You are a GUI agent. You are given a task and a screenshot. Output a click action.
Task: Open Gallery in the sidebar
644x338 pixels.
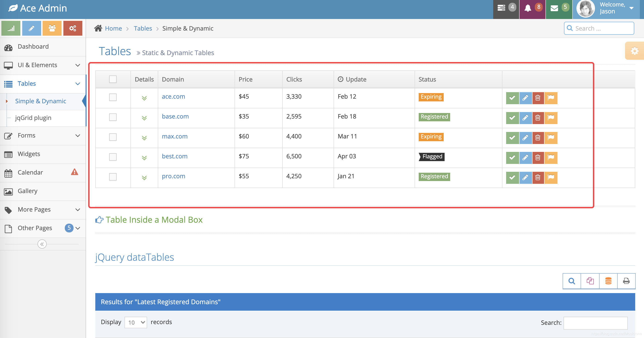tap(43, 191)
